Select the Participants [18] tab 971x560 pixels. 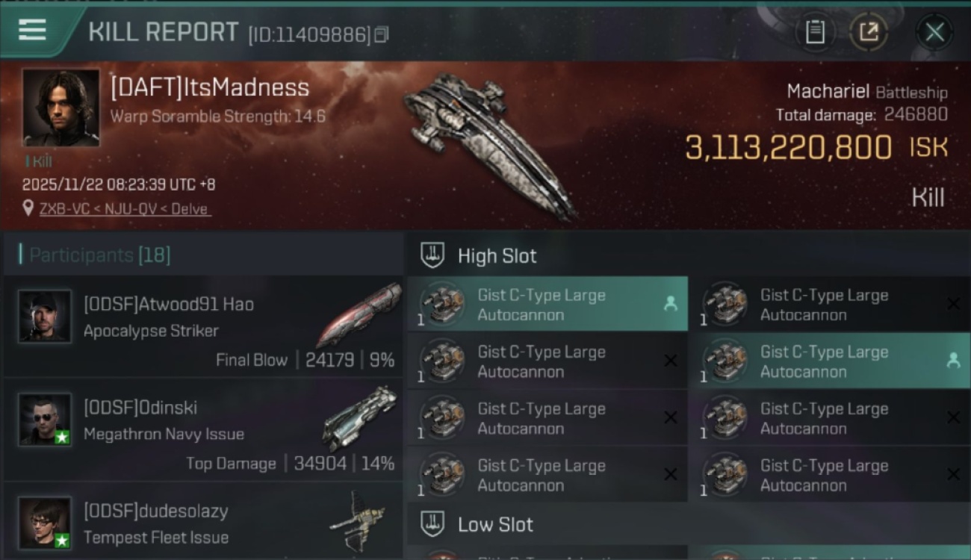tap(99, 255)
